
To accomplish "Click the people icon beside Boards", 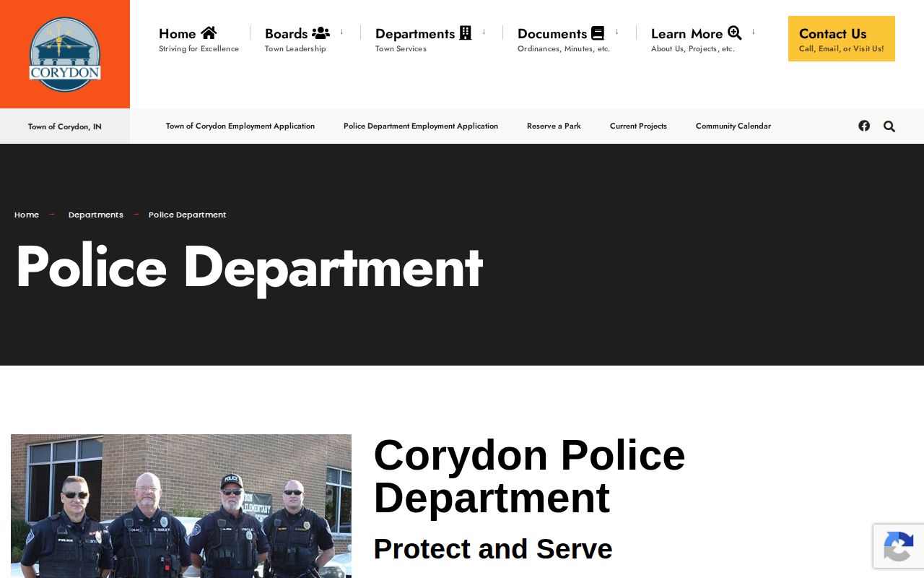I will [x=321, y=33].
